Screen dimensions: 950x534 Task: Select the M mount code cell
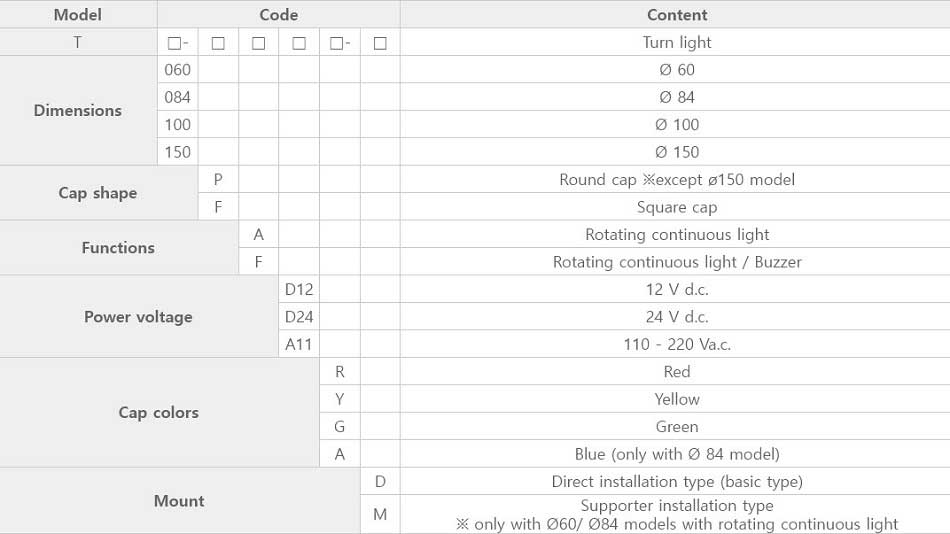[x=380, y=515]
